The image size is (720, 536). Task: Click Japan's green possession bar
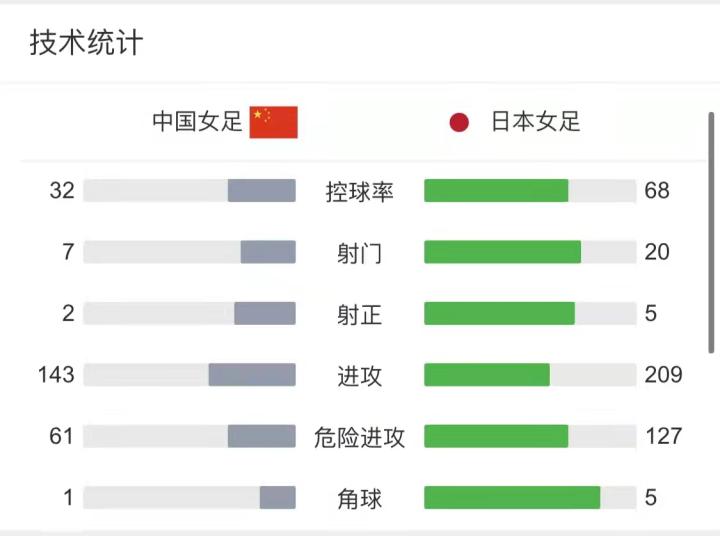coord(496,191)
